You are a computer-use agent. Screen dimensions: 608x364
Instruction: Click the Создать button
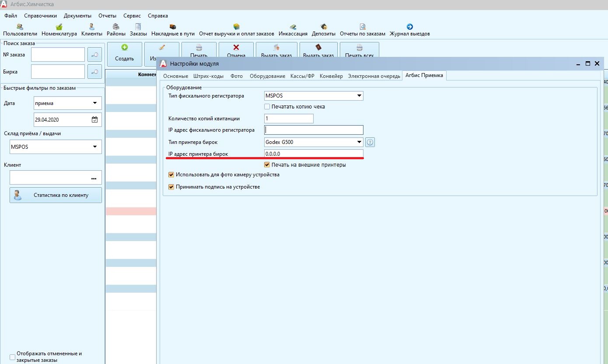[x=125, y=53]
